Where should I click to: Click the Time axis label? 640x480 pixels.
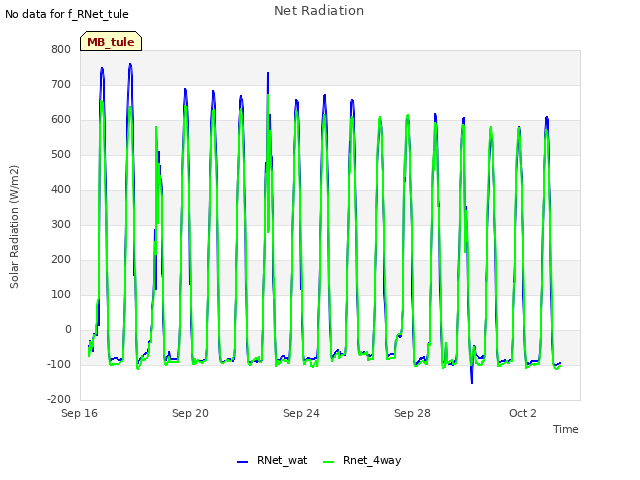pyautogui.click(x=566, y=429)
